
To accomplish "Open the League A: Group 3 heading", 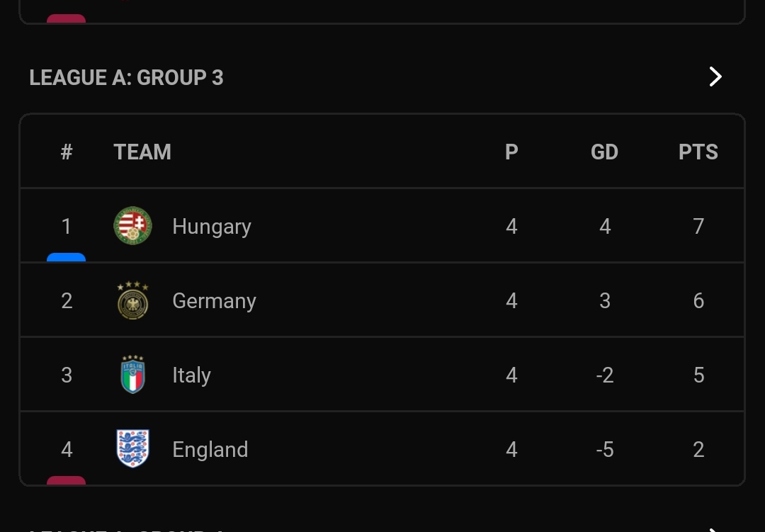I will 126,77.
